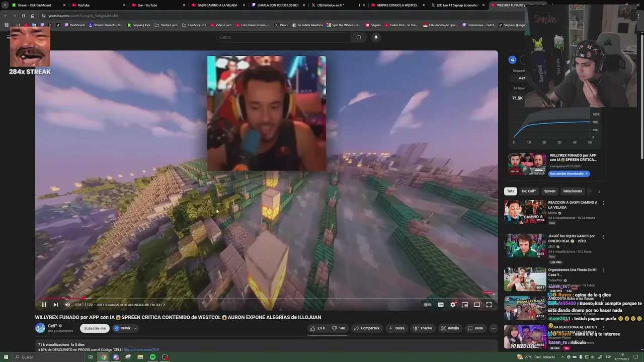Toggle the autoplay switch in player
This screenshot has width=644, height=362.
tap(428, 305)
